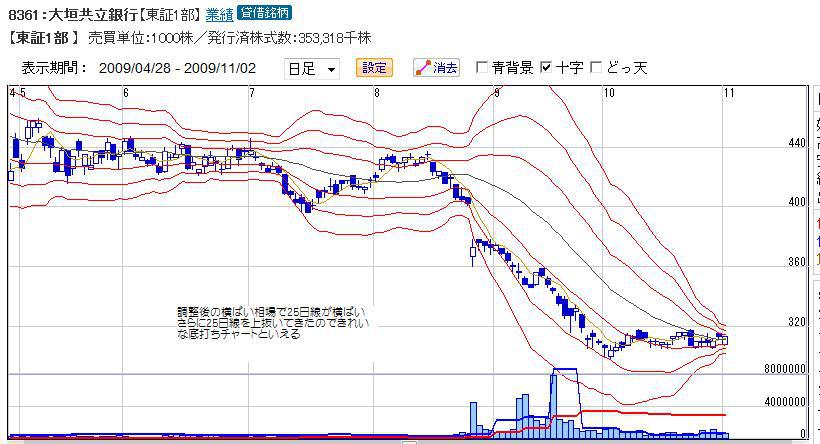Click the 発行済株式数:353,318千株 text

289,38
